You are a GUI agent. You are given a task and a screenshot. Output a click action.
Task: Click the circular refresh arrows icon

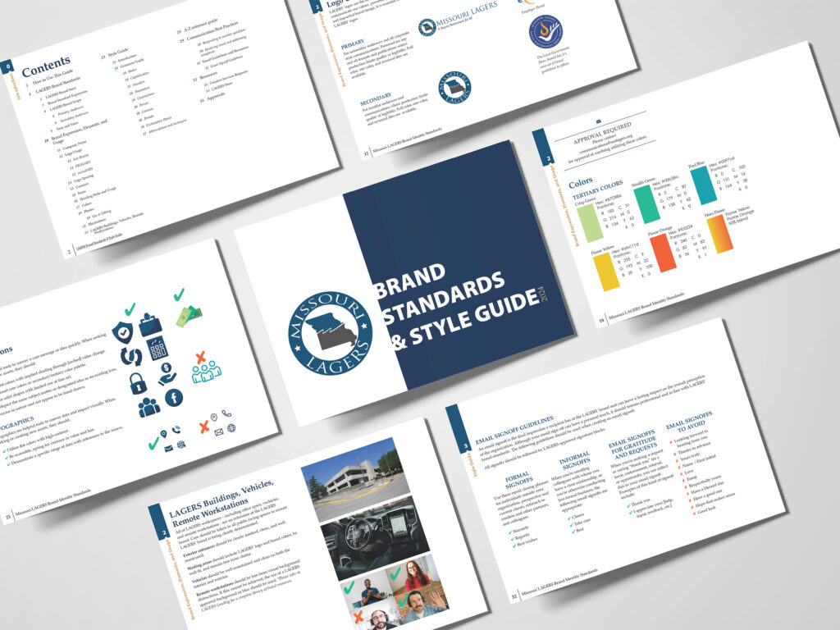(131, 357)
